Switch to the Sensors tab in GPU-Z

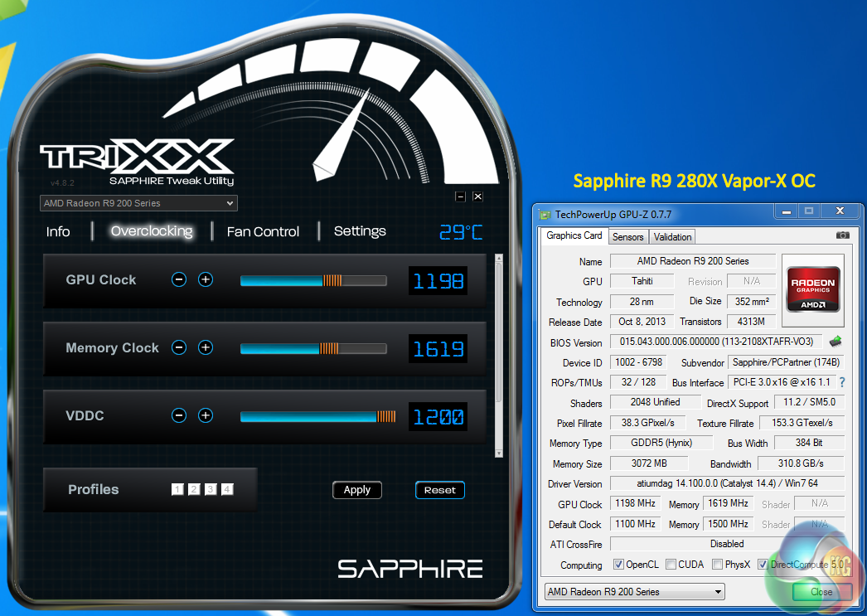628,236
